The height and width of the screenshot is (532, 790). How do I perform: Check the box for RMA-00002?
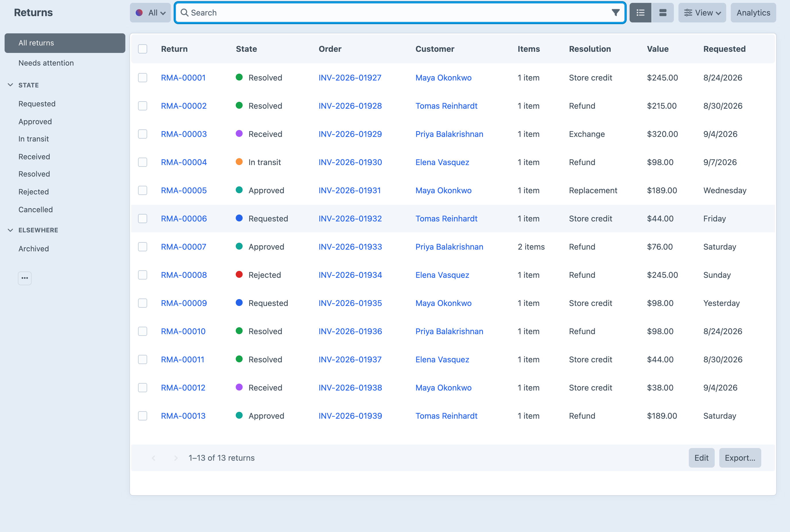(x=143, y=106)
